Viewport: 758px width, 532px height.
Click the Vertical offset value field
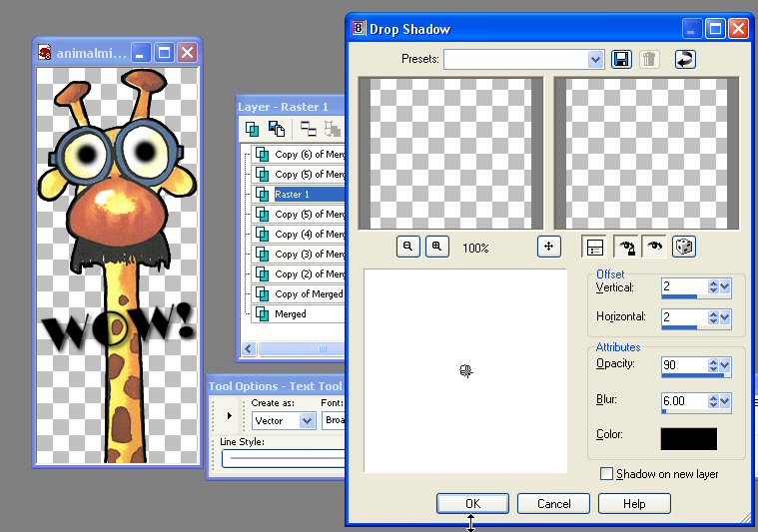[684, 286]
